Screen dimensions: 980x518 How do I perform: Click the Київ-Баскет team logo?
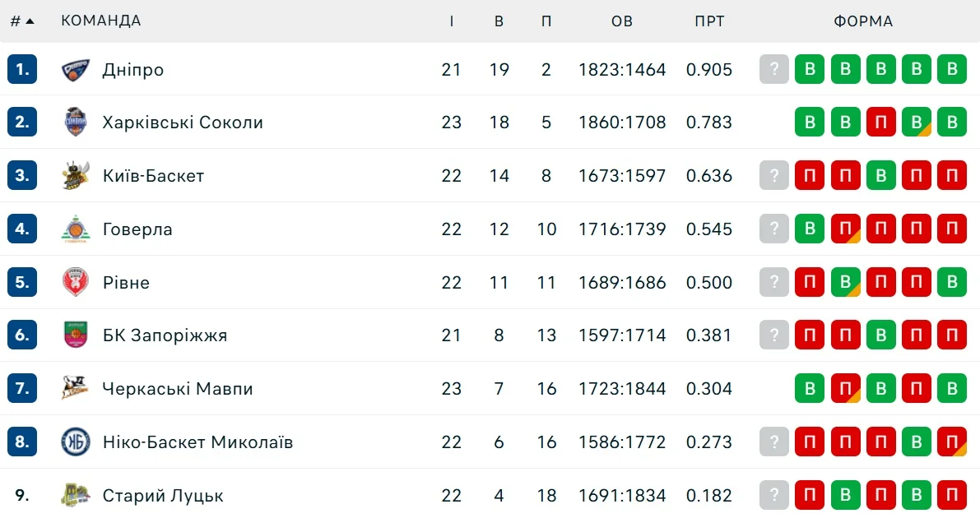76,176
